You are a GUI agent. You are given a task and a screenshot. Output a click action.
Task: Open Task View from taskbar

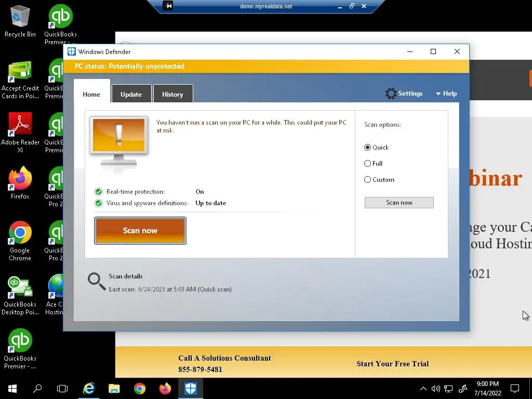pos(62,388)
